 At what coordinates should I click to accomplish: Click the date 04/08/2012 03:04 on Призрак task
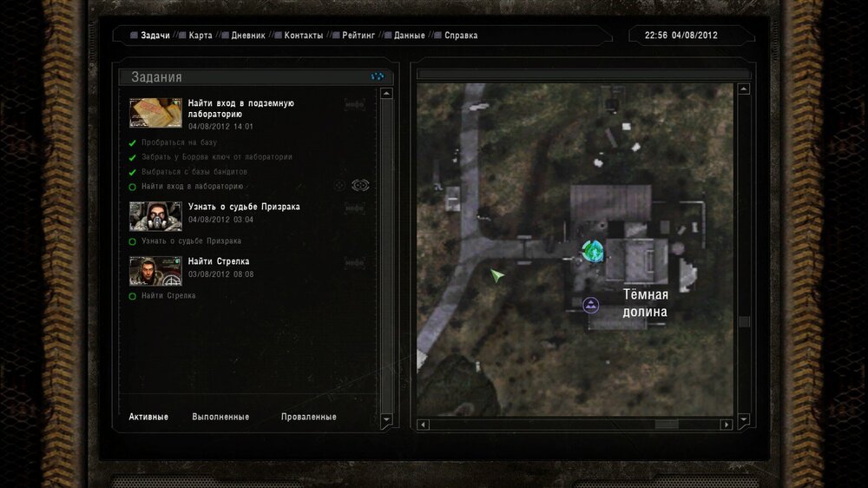220,220
